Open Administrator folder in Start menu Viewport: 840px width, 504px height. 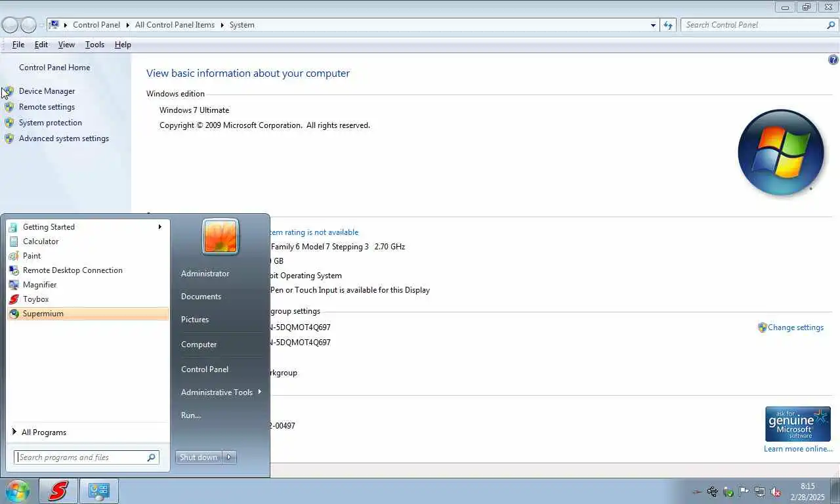point(205,274)
